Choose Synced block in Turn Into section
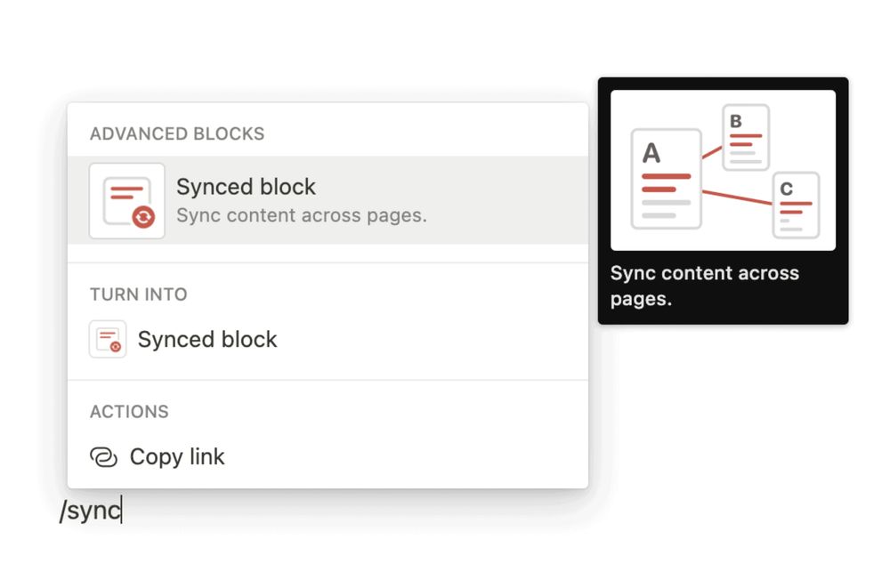Screen dimensions: 890x588 (328, 340)
